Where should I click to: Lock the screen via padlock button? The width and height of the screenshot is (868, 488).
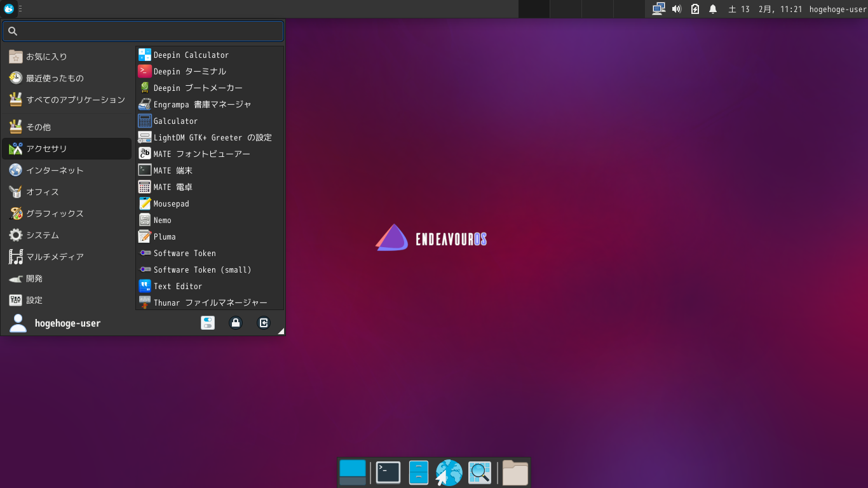pyautogui.click(x=236, y=323)
